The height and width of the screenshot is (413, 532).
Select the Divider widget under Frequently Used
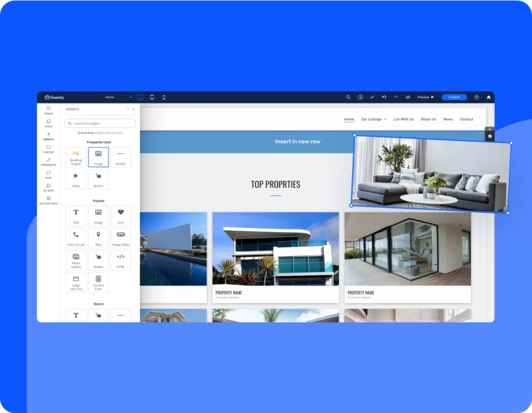(121, 157)
